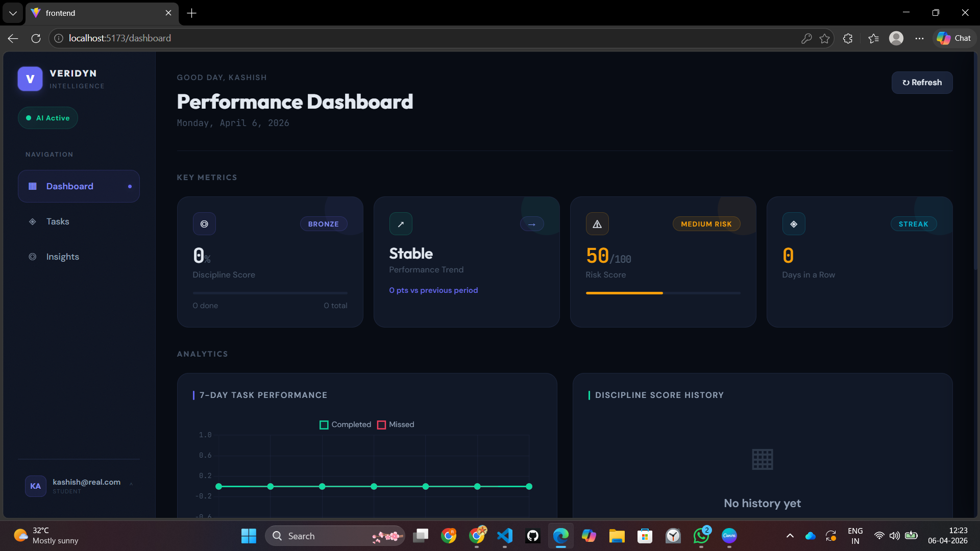Open Canva from taskbar
The height and width of the screenshot is (551, 980).
click(729, 536)
